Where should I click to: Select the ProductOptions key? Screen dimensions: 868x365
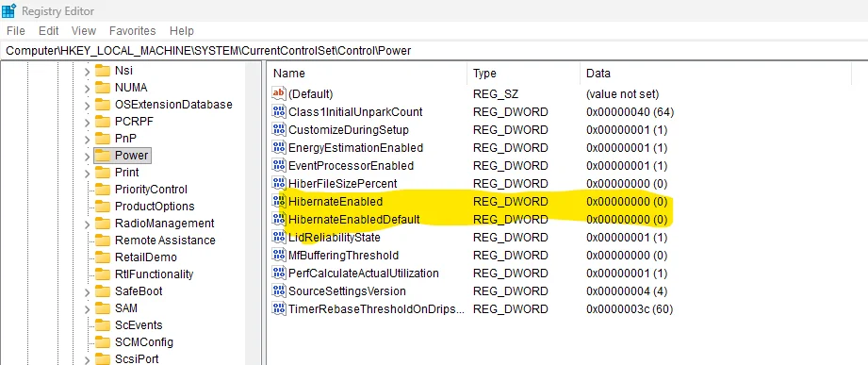(x=155, y=207)
